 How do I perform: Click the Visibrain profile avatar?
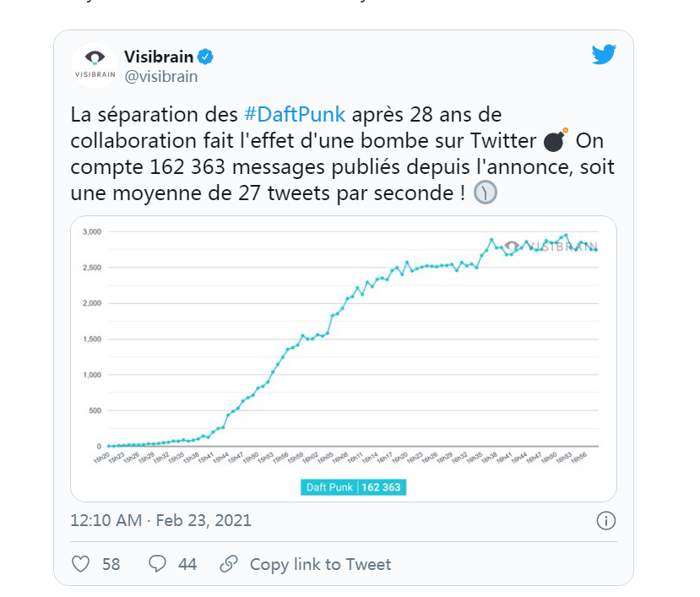(x=95, y=65)
